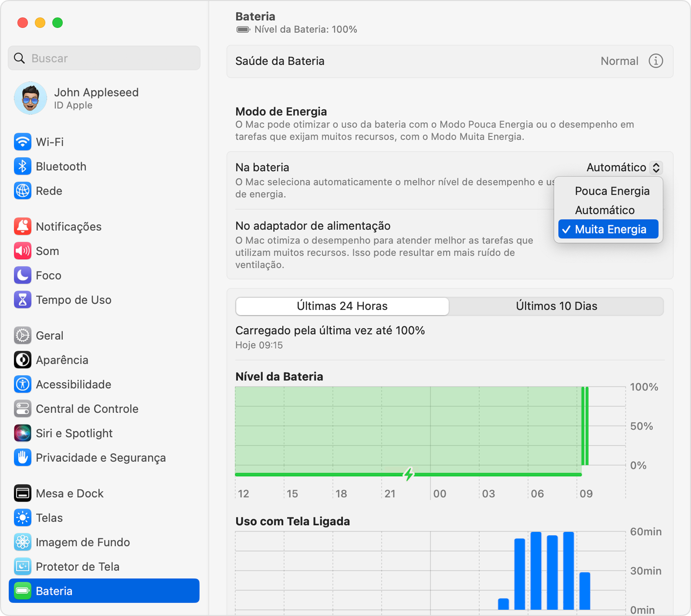This screenshot has height=616, width=691.
Task: Open Central de Controle icon
Action: 22,409
